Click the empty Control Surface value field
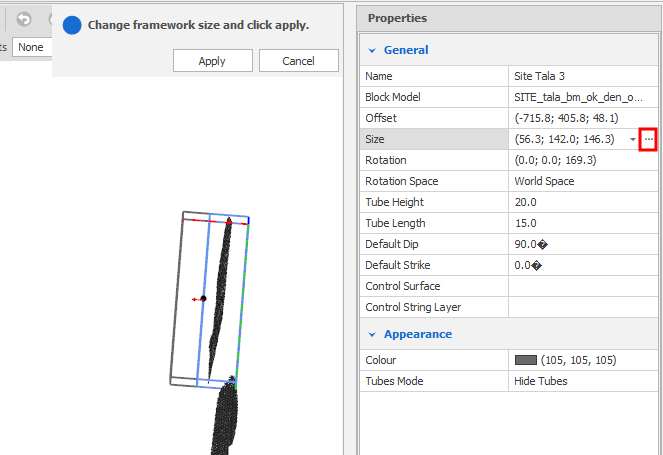 coord(580,286)
